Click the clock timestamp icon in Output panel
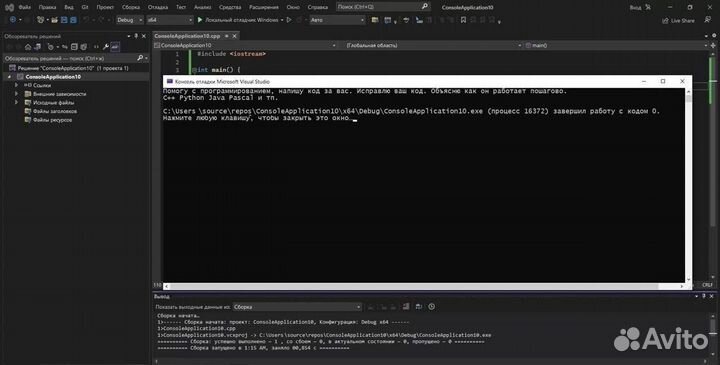The height and width of the screenshot is (365, 720). tap(432, 307)
